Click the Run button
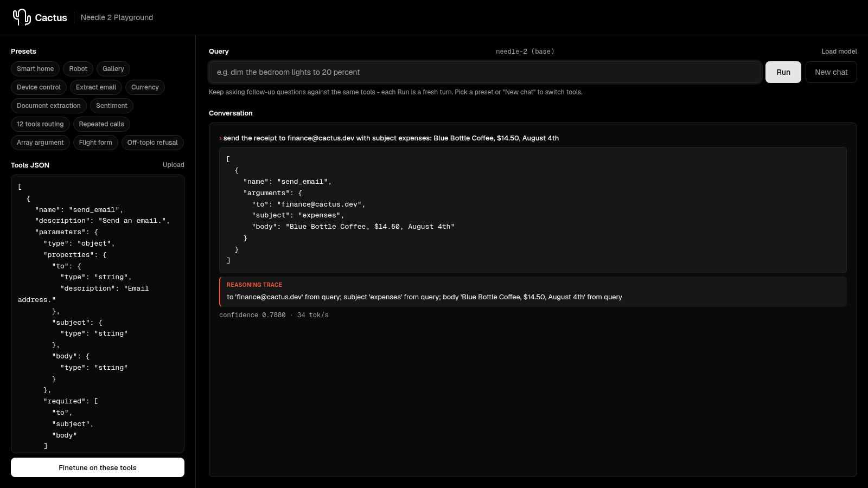Image resolution: width=868 pixels, height=488 pixels. click(x=783, y=72)
